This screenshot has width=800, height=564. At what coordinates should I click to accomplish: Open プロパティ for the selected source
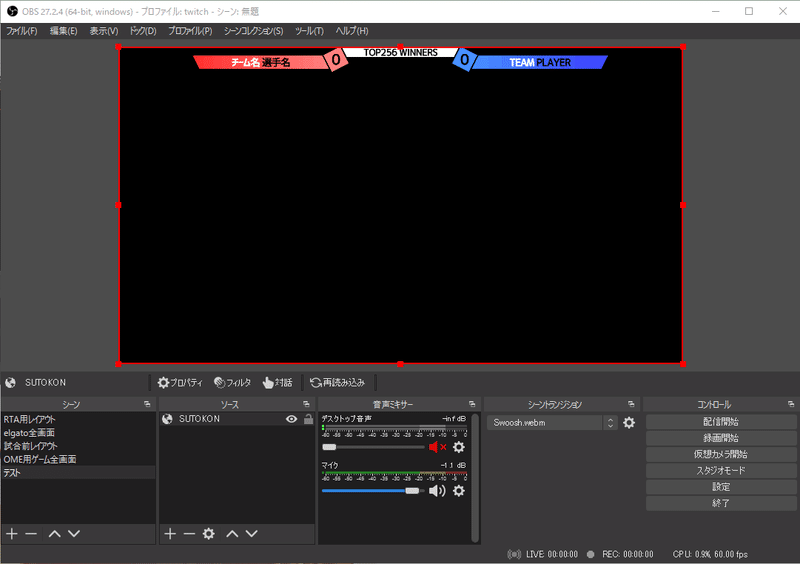click(x=180, y=382)
